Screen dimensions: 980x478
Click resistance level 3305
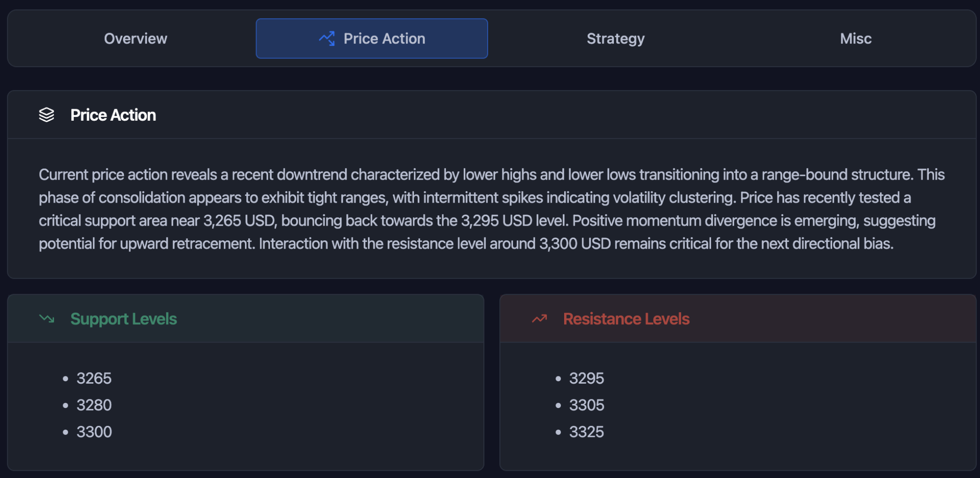pos(587,405)
